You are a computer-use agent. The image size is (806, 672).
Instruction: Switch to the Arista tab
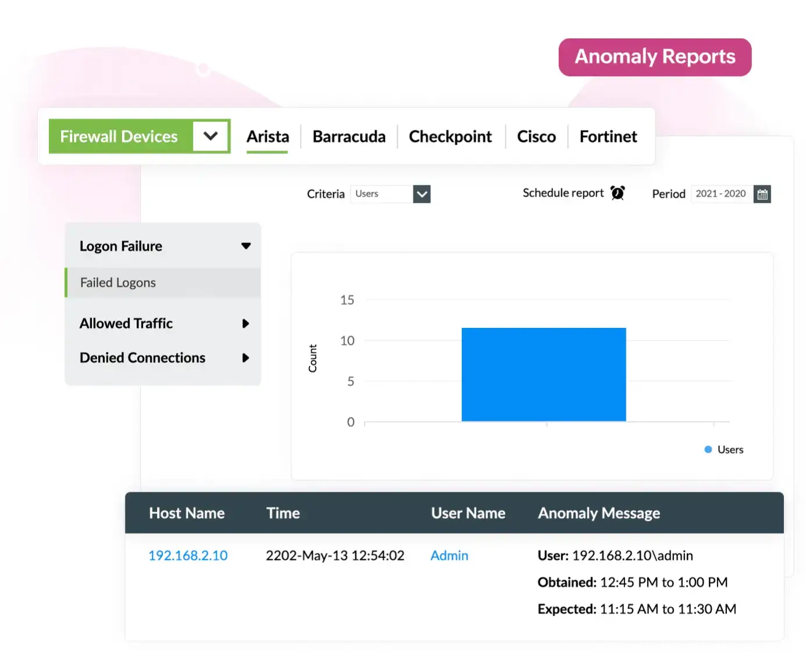[268, 137]
